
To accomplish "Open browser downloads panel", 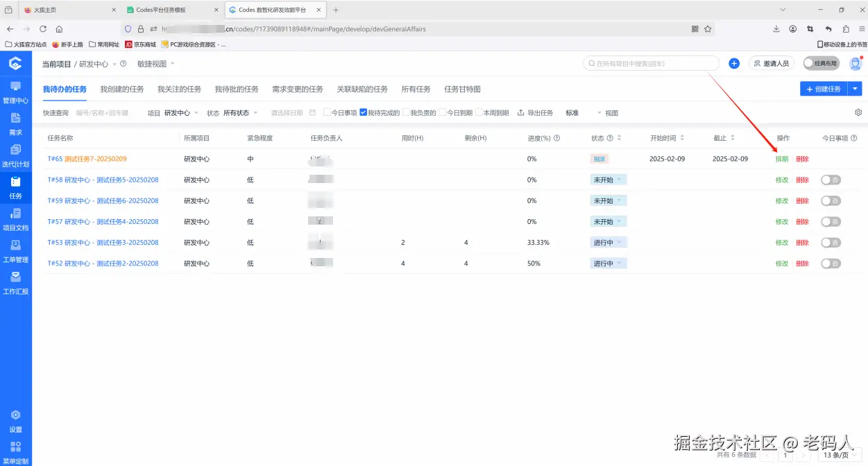I will point(776,29).
